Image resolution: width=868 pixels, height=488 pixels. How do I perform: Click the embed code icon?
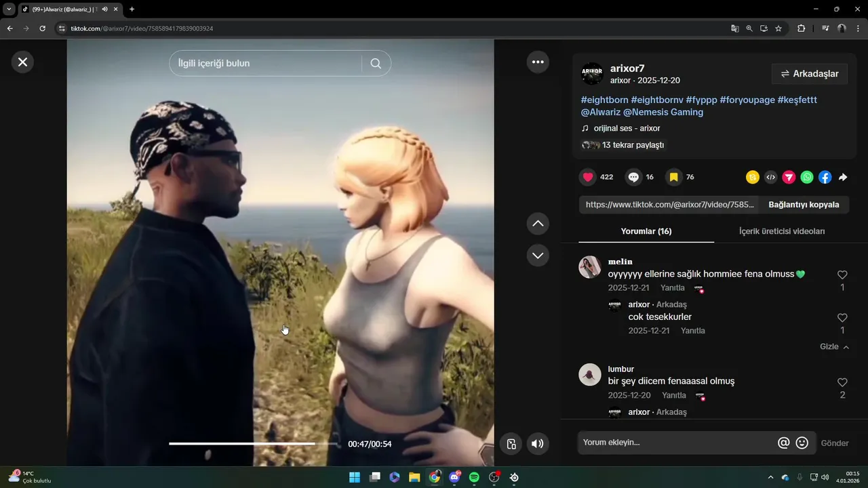pyautogui.click(x=770, y=177)
